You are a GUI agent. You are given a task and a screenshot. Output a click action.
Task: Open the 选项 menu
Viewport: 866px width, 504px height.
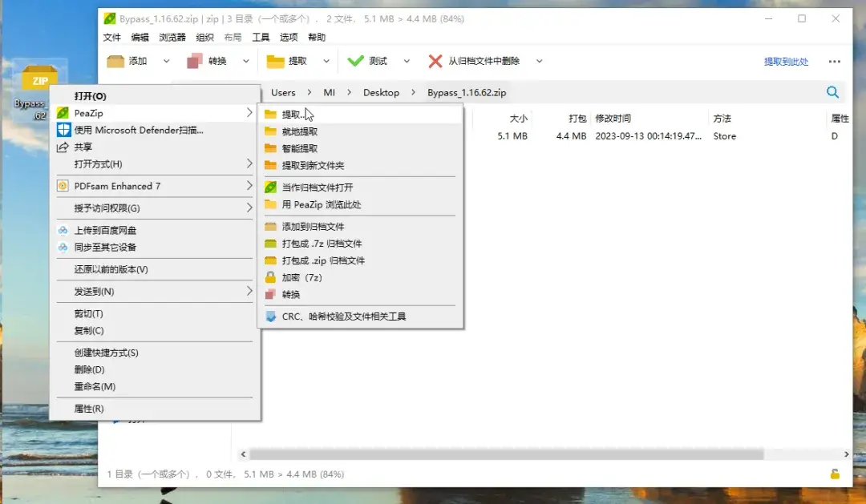[289, 37]
